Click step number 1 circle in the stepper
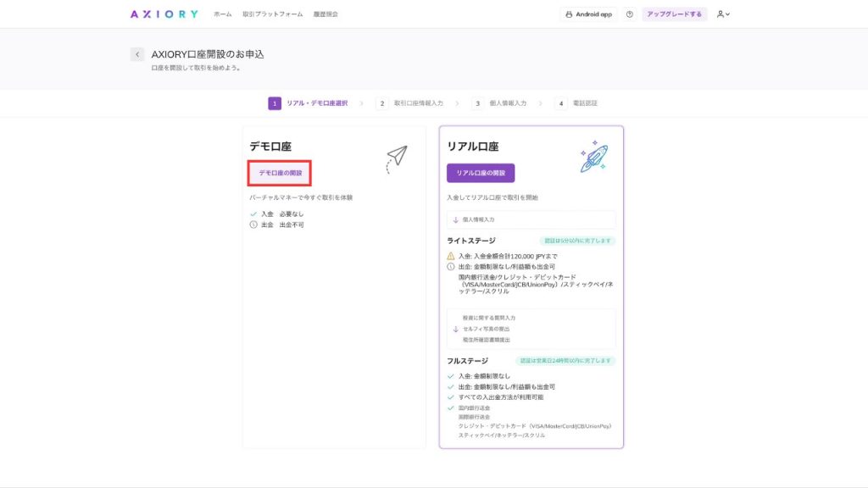 275,103
